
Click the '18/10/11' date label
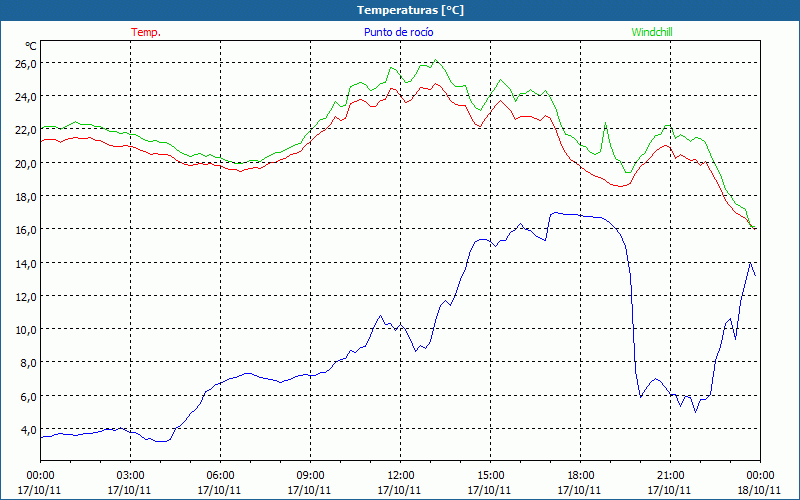759,490
